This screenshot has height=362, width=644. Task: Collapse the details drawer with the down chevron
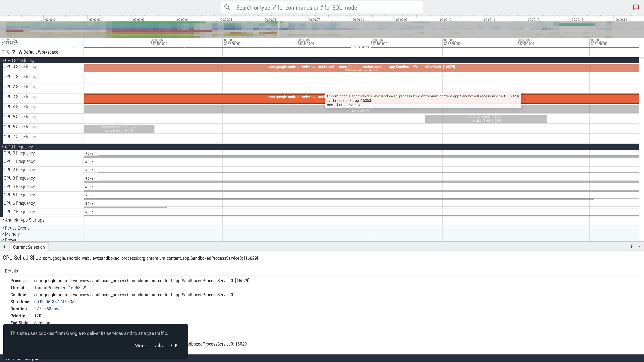pos(639,246)
